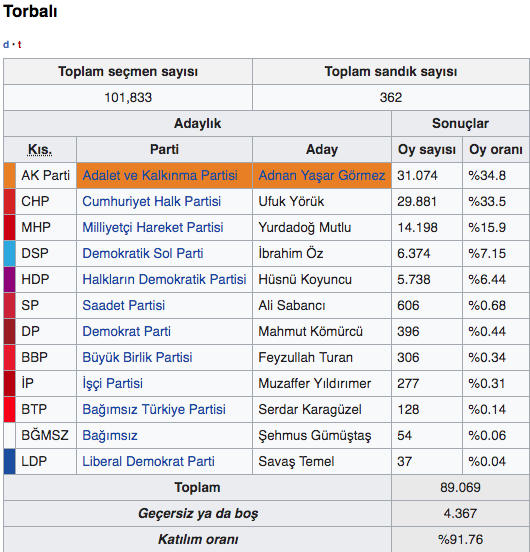Image resolution: width=530 pixels, height=552 pixels.
Task: Click the Demokrat Parti link
Action: [126, 332]
